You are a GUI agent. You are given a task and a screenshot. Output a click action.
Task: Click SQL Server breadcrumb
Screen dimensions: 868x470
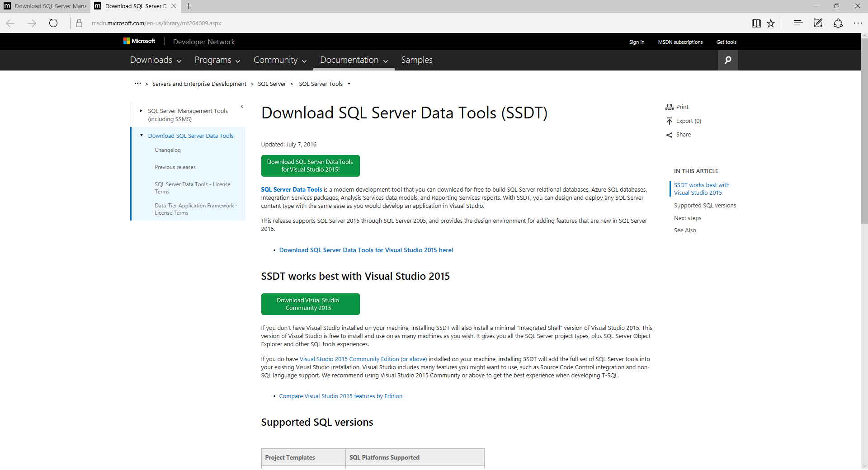(272, 84)
